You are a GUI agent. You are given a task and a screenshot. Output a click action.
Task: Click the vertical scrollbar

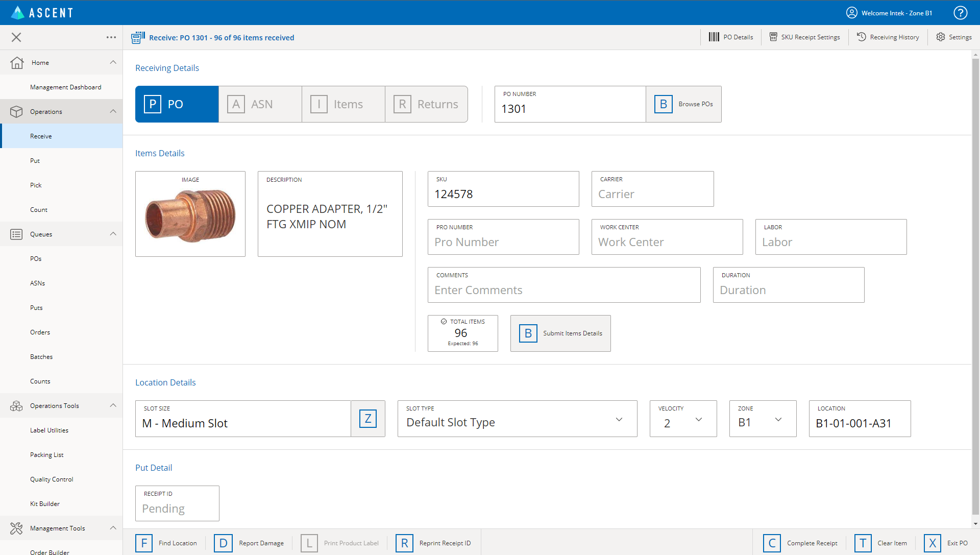(975, 286)
